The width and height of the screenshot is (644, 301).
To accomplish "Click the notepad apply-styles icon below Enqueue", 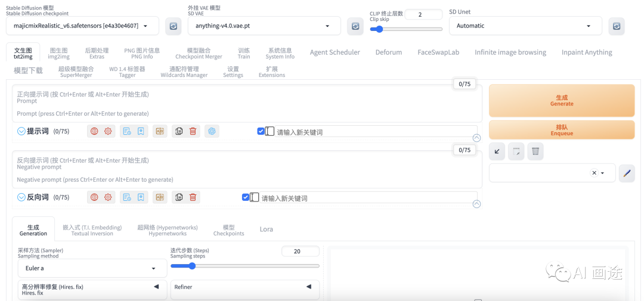I will point(516,151).
